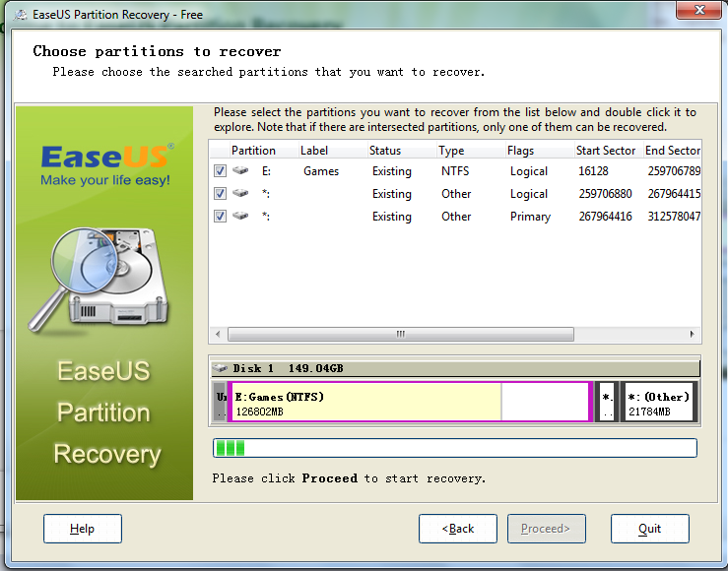The width and height of the screenshot is (728, 571).
Task: Select start sector value 267964416
Action: click(605, 217)
